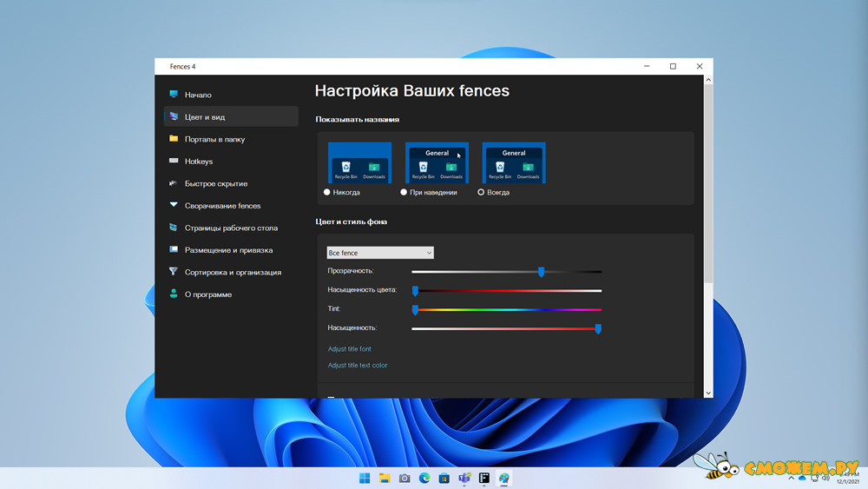868x489 pixels.
Task: Open the Все fence dropdown
Action: pyautogui.click(x=380, y=253)
